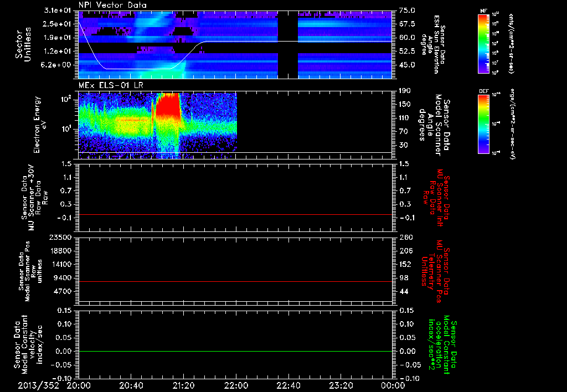Click the red line in Scanner Pos panel
Screen dimensions: 567x392
(235, 281)
